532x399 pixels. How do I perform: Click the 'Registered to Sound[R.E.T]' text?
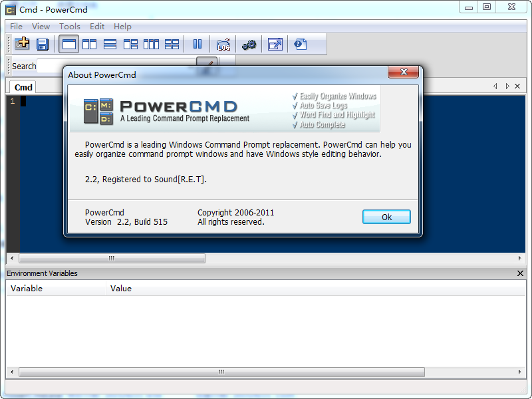click(x=154, y=179)
